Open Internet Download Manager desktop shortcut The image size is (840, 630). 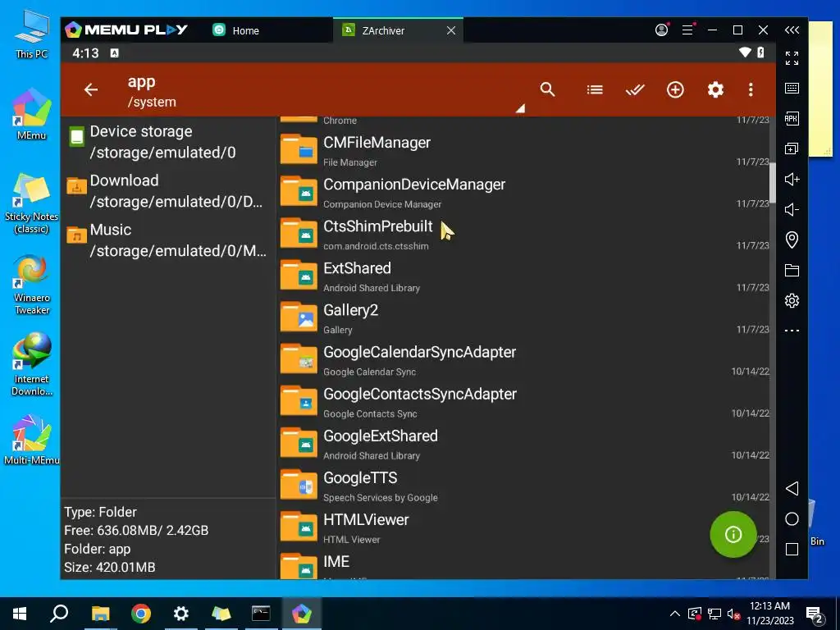(x=32, y=365)
